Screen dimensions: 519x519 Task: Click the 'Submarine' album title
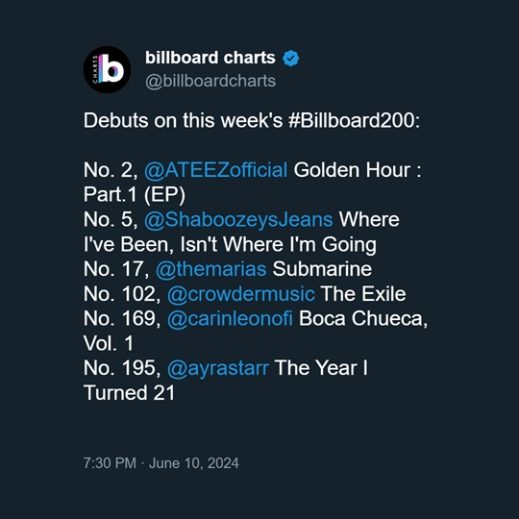[x=322, y=269]
